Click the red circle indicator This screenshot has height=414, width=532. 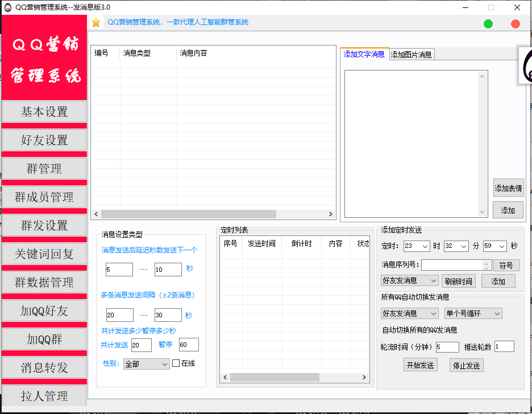click(516, 24)
